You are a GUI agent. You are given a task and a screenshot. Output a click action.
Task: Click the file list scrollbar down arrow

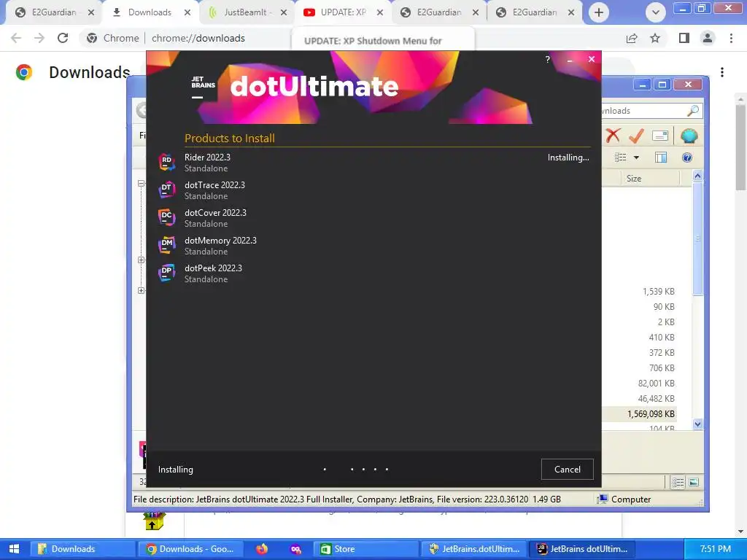coord(697,424)
